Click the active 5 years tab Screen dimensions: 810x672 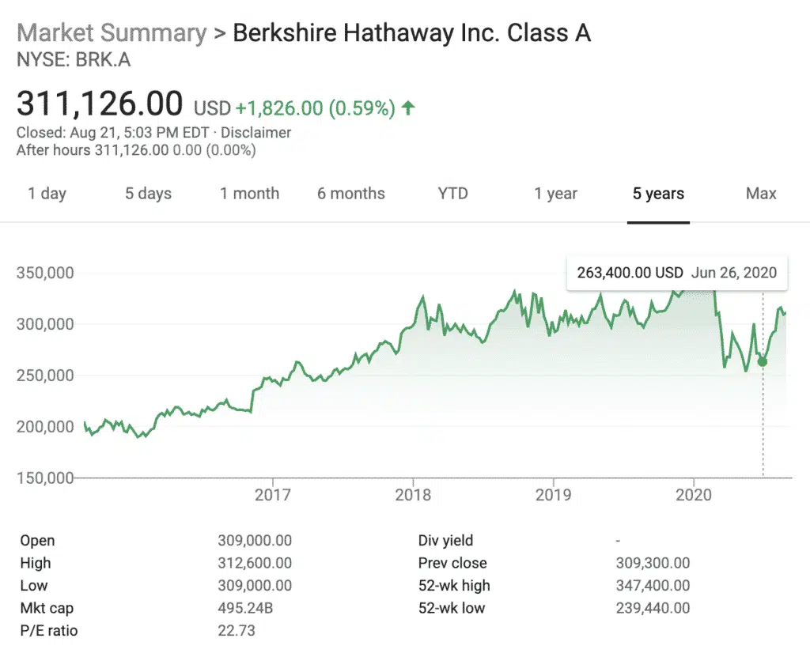658,193
